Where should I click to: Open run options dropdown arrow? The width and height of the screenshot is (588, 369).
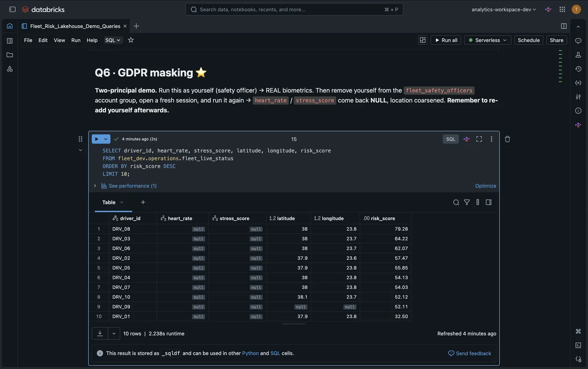106,139
